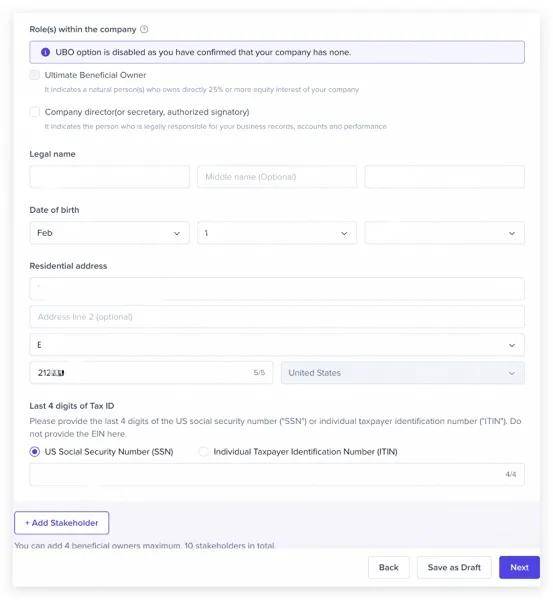Click the disabled Ultimate Beneficial Owner checkbox
Viewport: 553px width, 600px height.
coord(34,75)
